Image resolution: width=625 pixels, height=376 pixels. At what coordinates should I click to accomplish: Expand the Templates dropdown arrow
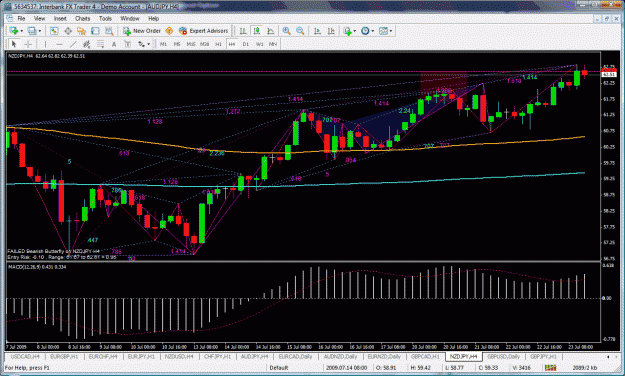391,31
